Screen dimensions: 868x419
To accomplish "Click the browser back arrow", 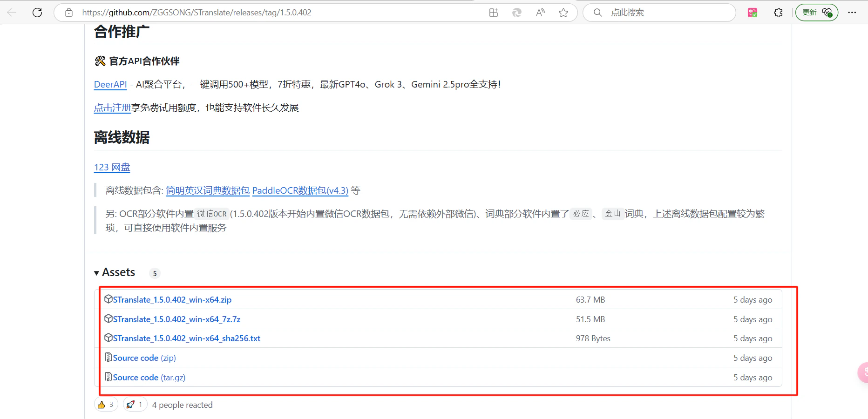I will 12,13.
